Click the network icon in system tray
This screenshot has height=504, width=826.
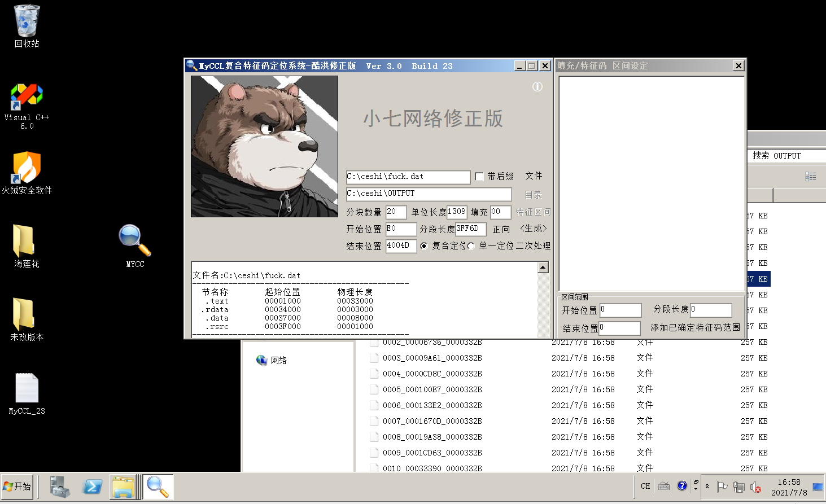(x=738, y=487)
